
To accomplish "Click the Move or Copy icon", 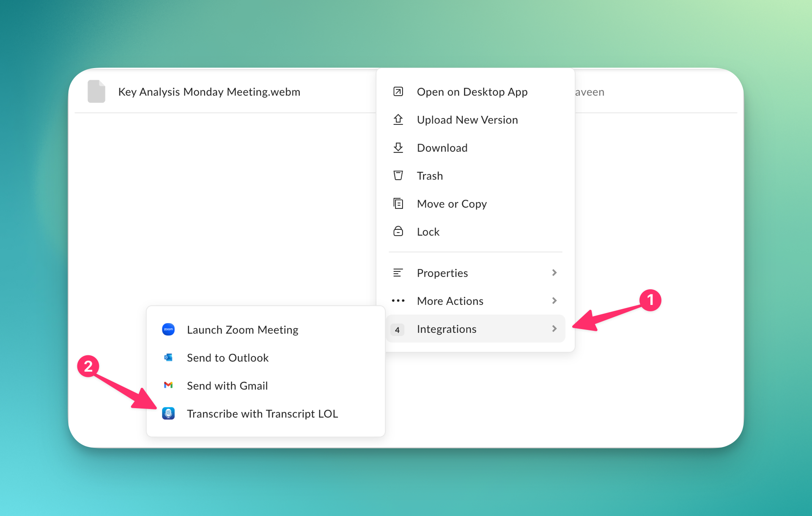I will click(398, 203).
